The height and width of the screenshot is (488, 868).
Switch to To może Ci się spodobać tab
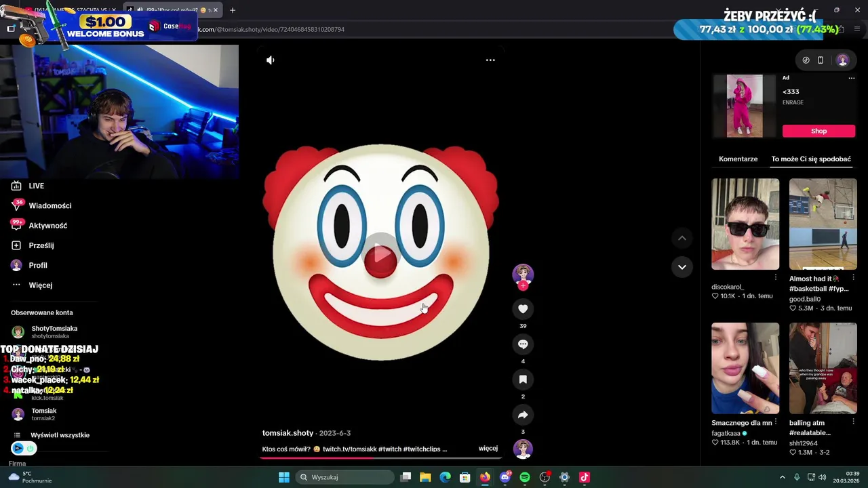click(811, 159)
